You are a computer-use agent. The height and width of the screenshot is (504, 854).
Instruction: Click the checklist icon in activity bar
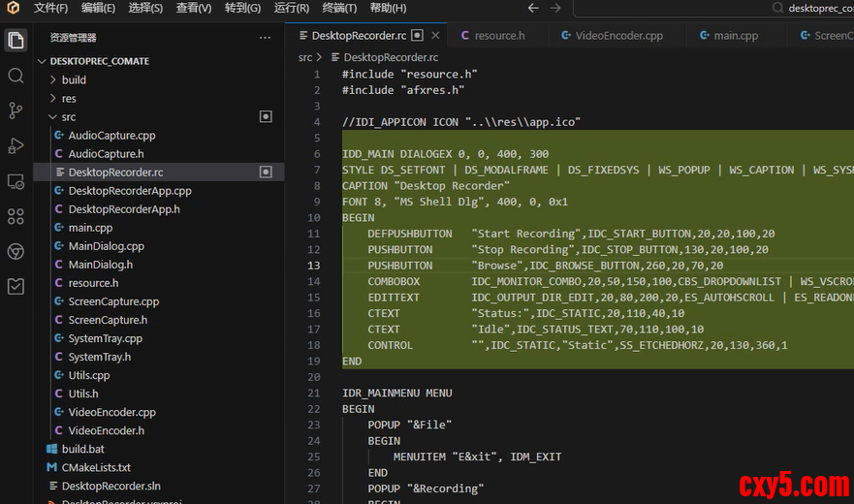coord(16,286)
